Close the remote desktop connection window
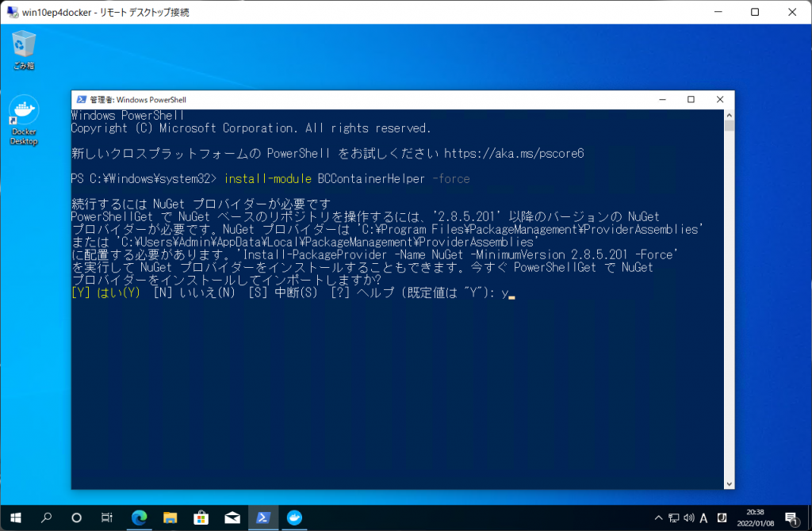Image resolution: width=812 pixels, height=531 pixels. [x=792, y=12]
